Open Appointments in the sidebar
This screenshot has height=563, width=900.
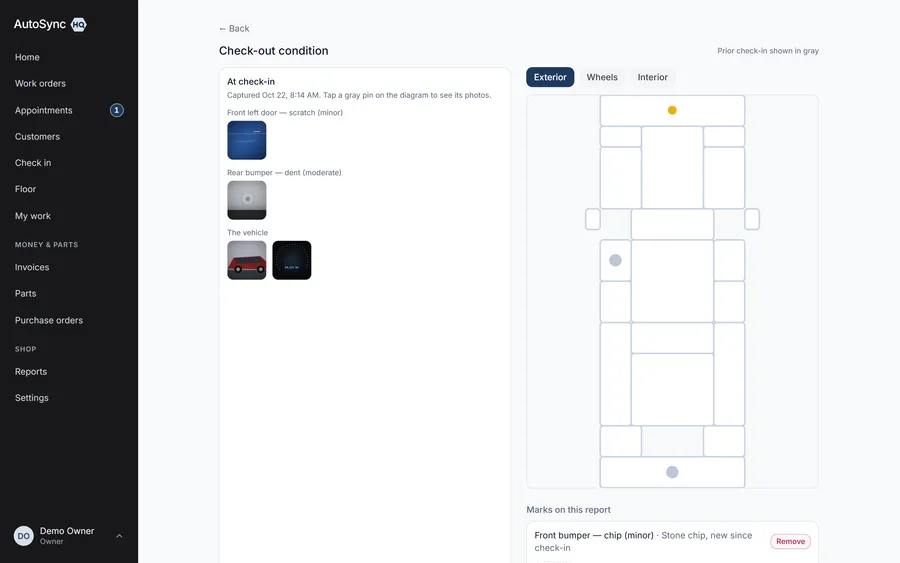44,110
